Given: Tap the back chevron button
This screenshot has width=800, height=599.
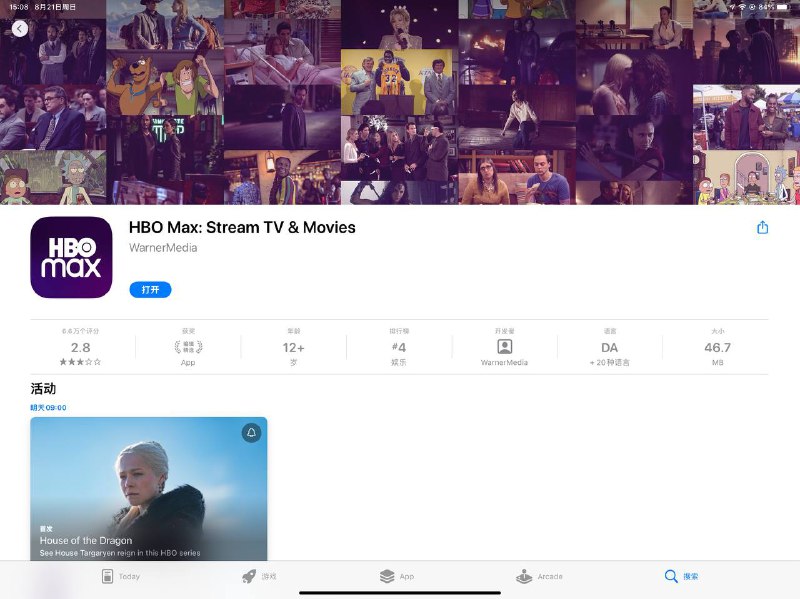Looking at the screenshot, I should (x=20, y=29).
